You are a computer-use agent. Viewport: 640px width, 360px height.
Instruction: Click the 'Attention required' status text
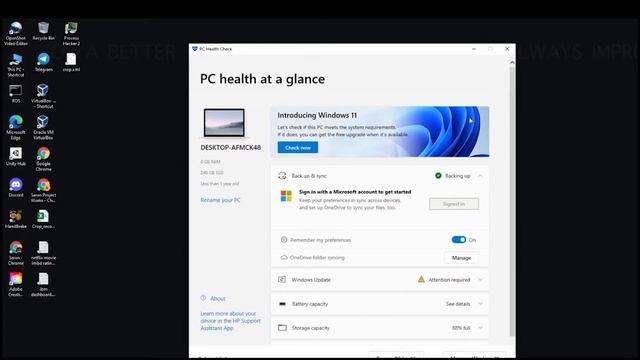point(449,280)
